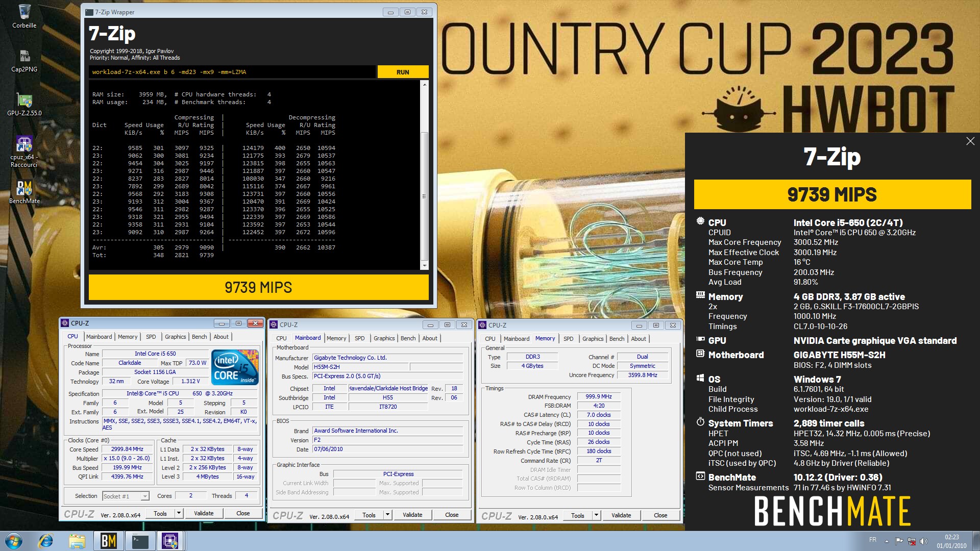This screenshot has width=980, height=551.
Task: Click the Windows OS icon in the BenchMate panel
Action: 700,378
